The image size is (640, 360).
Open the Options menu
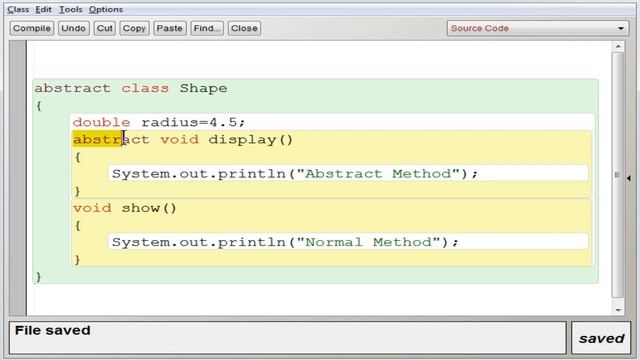tap(106, 9)
